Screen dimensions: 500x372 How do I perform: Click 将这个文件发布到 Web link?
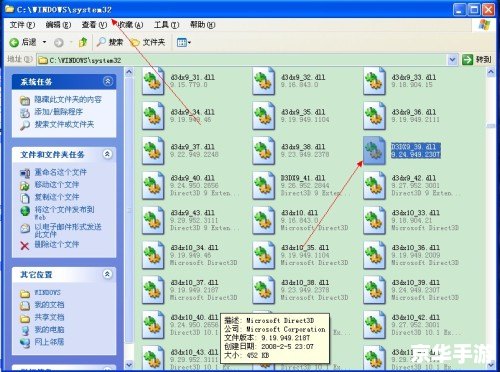click(64, 213)
